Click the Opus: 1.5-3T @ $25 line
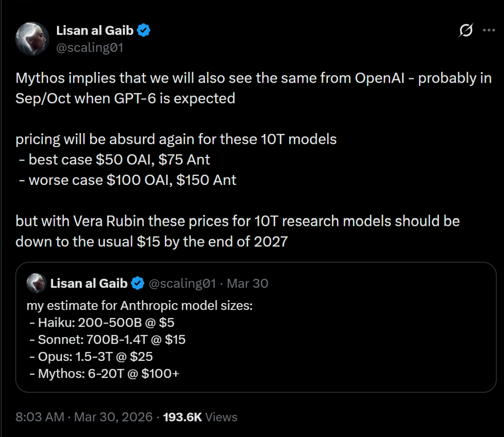504x437 pixels. 91,357
